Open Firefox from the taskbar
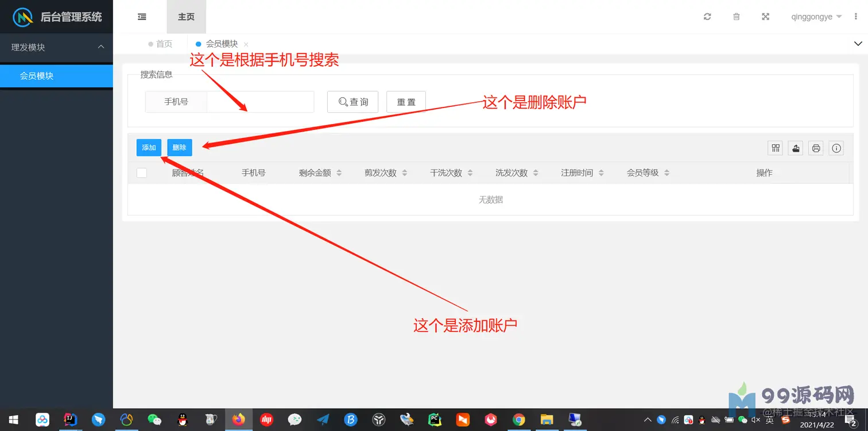This screenshot has width=868, height=431. coord(238,420)
